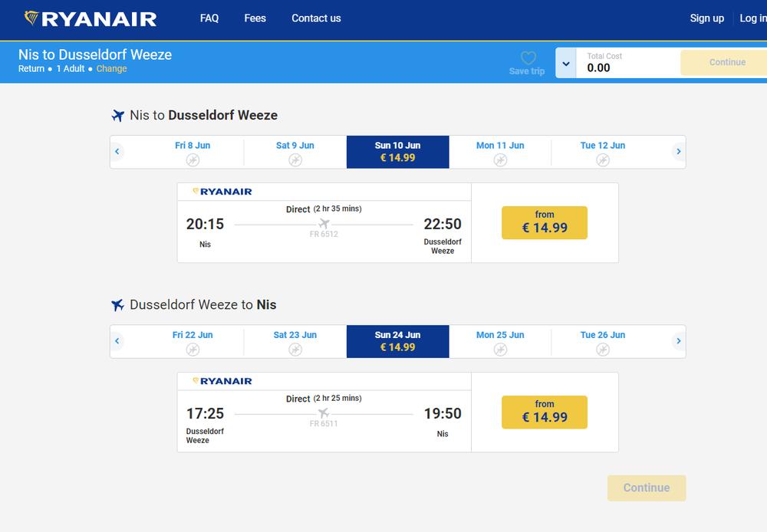Open the FAQ menu item
This screenshot has width=767, height=532.
click(209, 18)
